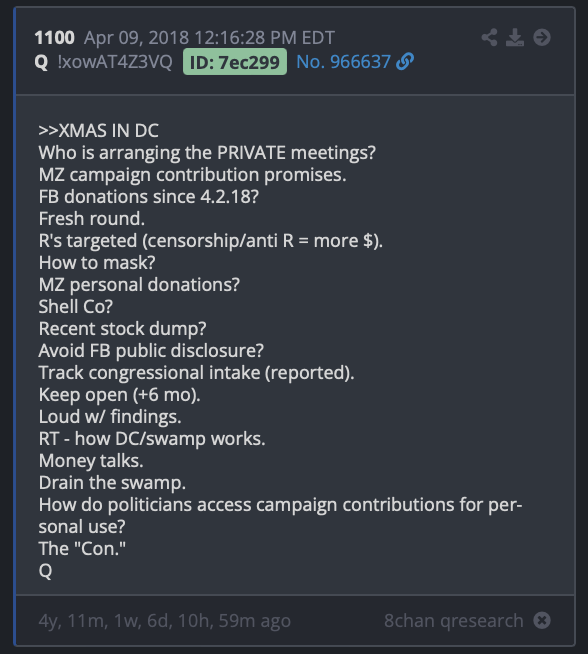Select the green ID: 7ec299 badge

tap(235, 62)
